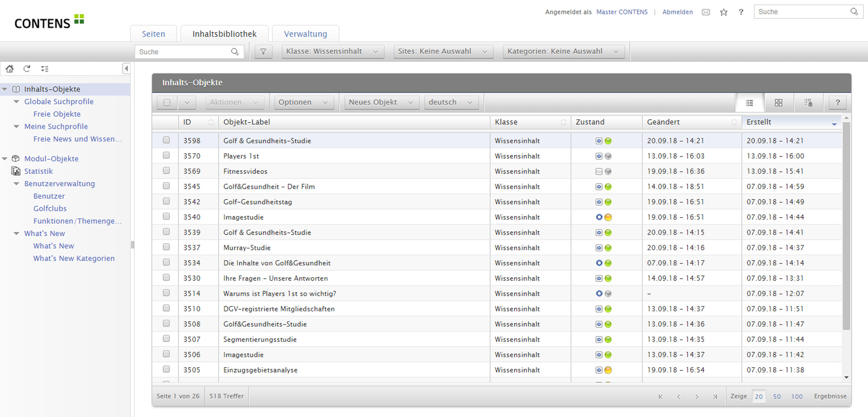Image resolution: width=868 pixels, height=417 pixels.
Task: Open the Klasse: Wissensinhalt dropdown
Action: coord(332,52)
